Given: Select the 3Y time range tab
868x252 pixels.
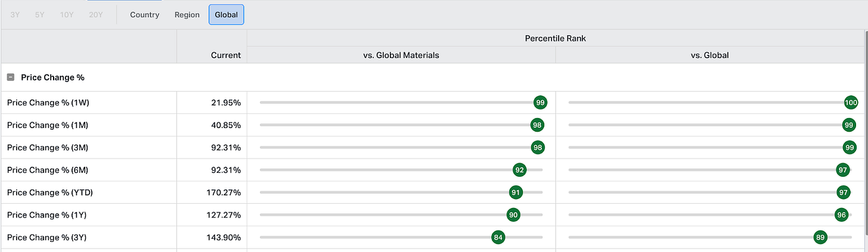Looking at the screenshot, I should [15, 15].
